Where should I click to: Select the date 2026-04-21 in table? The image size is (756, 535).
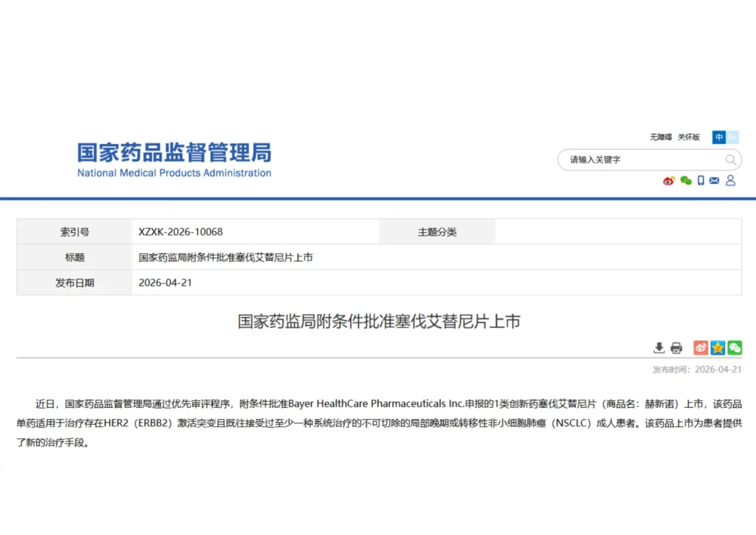click(165, 283)
